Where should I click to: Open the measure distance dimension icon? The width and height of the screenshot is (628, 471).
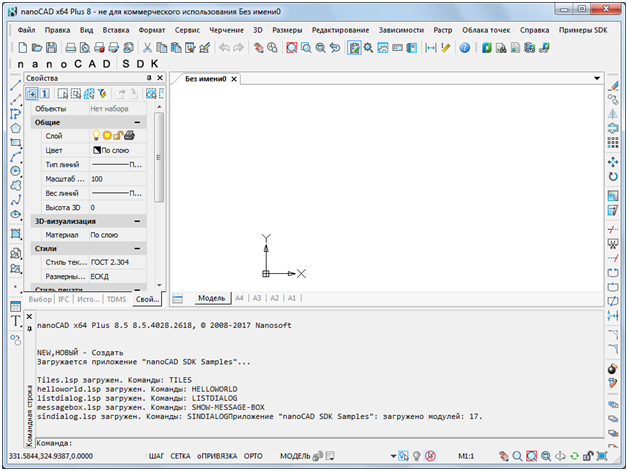[431, 48]
